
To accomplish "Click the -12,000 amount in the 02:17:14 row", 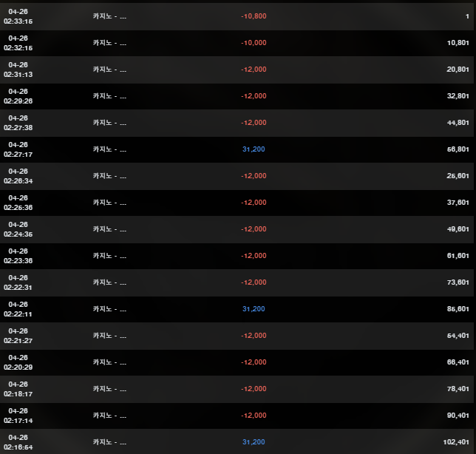I will pos(254,416).
